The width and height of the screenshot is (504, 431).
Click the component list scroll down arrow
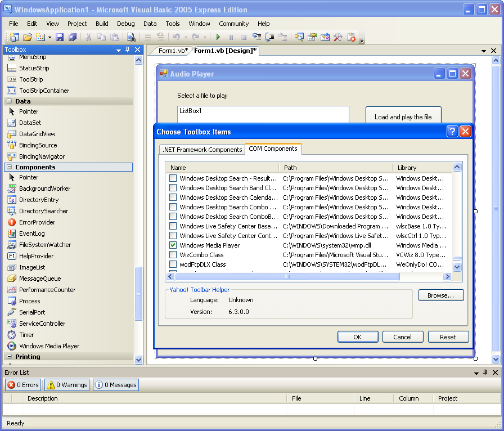(x=457, y=267)
